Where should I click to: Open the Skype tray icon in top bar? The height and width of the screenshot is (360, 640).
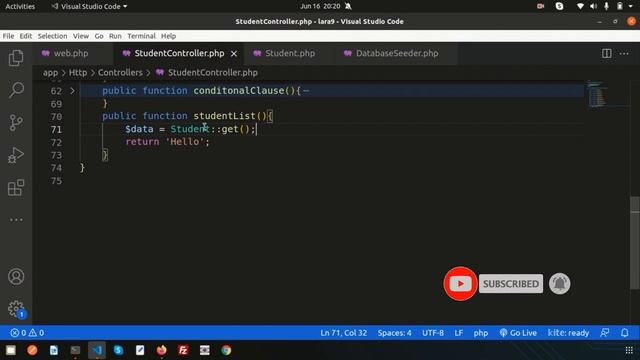[x=559, y=6]
